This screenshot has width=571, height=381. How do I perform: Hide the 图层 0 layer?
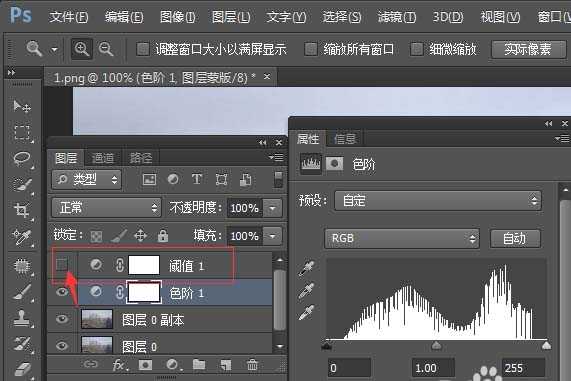point(62,345)
